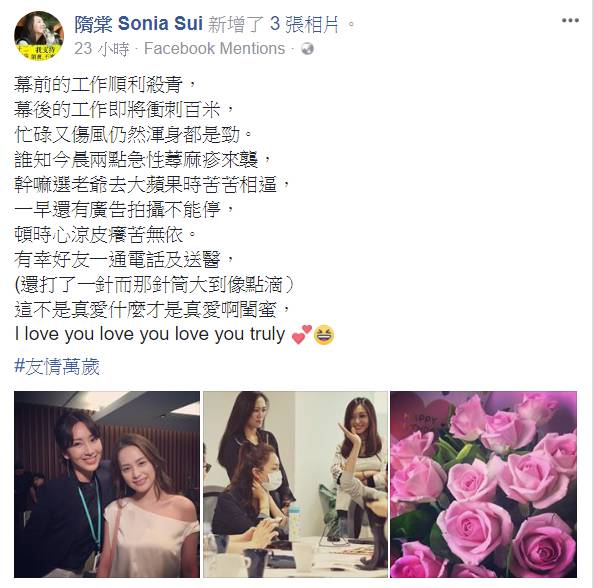
Task: Open Sonia Sui's profile picture
Action: pyautogui.click(x=39, y=36)
